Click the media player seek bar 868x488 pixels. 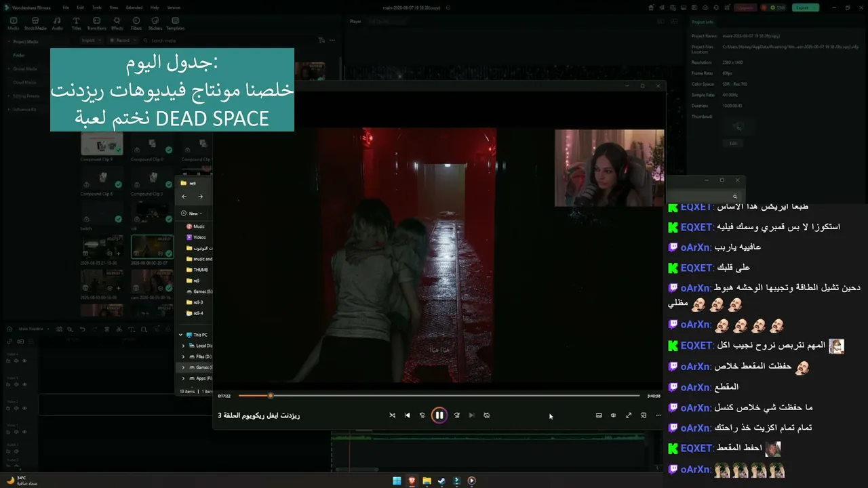click(439, 396)
